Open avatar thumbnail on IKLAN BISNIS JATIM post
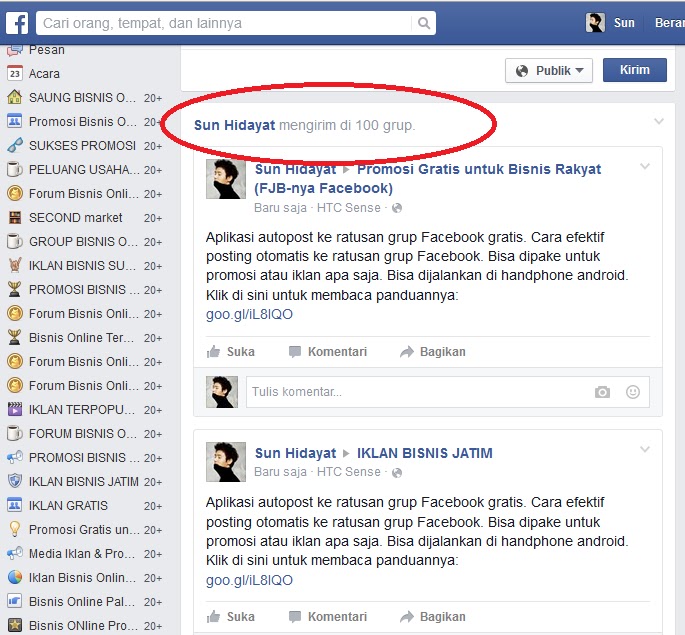This screenshot has height=635, width=685. pyautogui.click(x=226, y=462)
